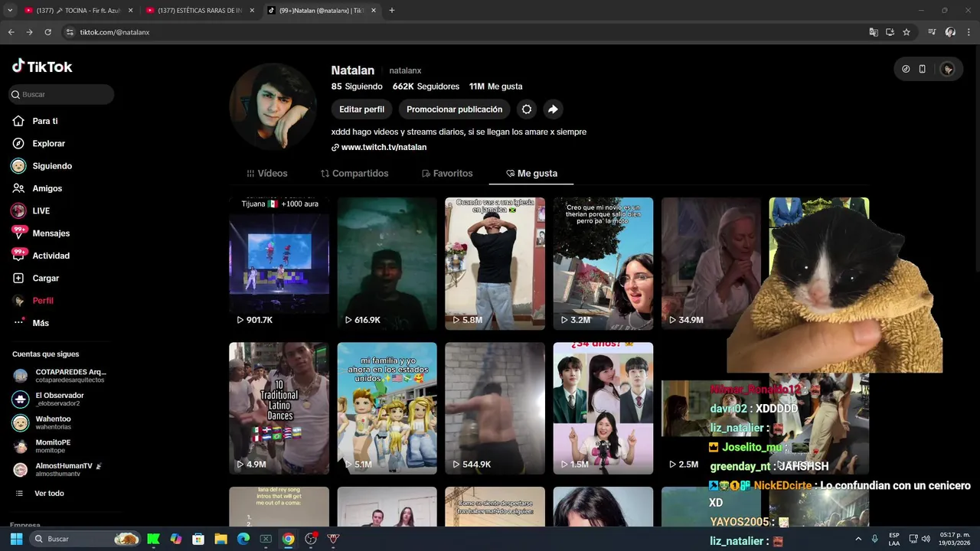This screenshot has height=551, width=980.
Task: Click TikTok Buscar search field
Action: pyautogui.click(x=61, y=94)
